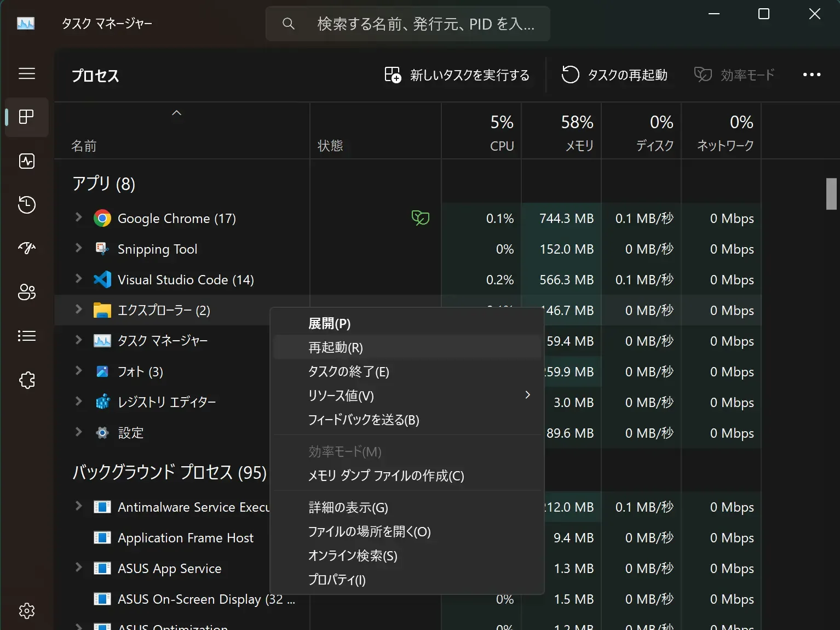
Task: Choose フィードバックを送る(B) in the context menu
Action: click(407, 420)
